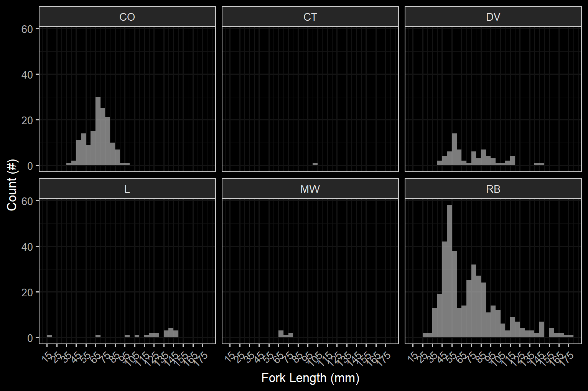Screen dimensions: 588x391
Task: Click the second peak bar in the RB histogram
Action: coord(474,301)
